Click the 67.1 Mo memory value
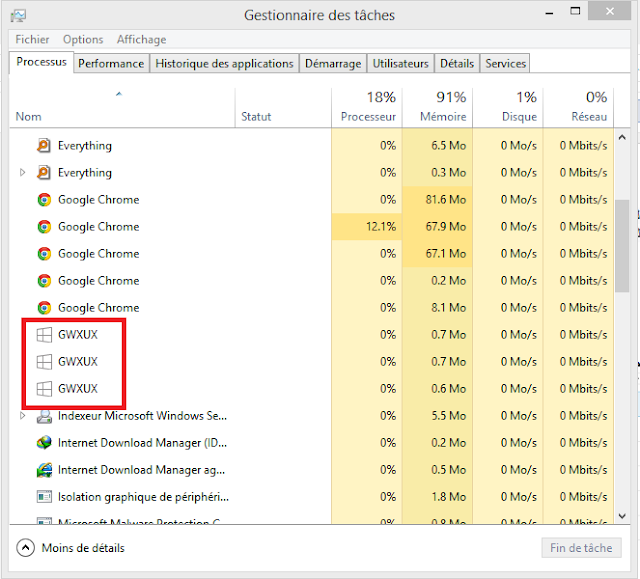 pyautogui.click(x=446, y=254)
